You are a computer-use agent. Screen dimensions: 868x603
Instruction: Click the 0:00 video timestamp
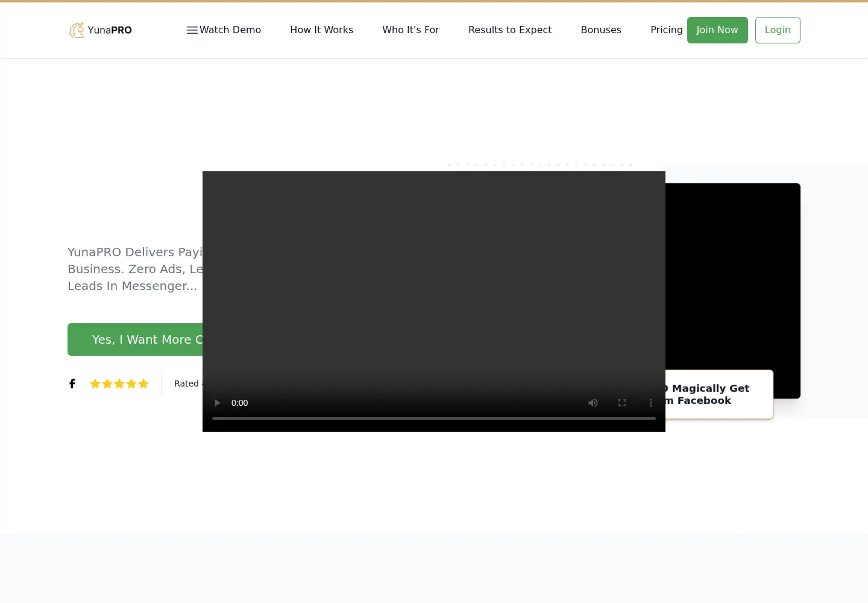click(240, 403)
